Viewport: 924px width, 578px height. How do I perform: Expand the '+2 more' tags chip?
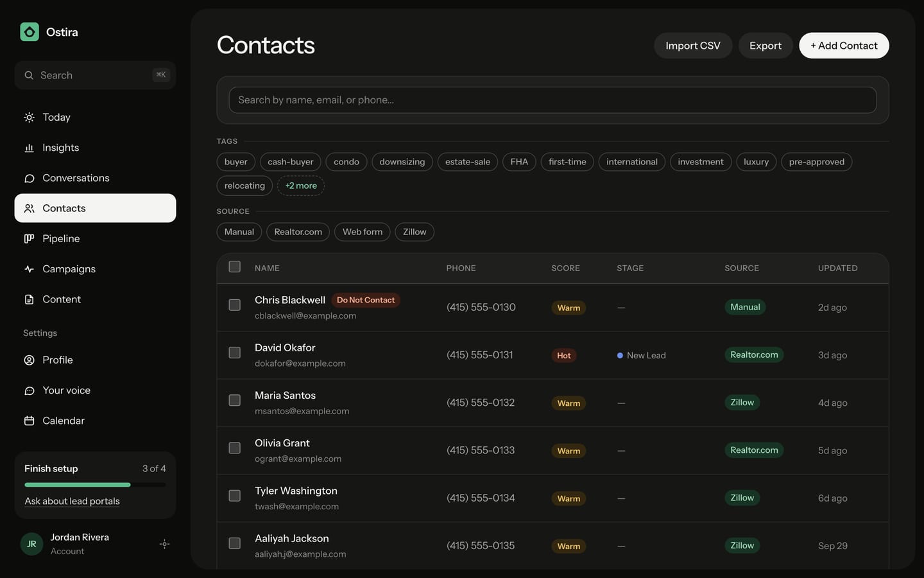(301, 186)
